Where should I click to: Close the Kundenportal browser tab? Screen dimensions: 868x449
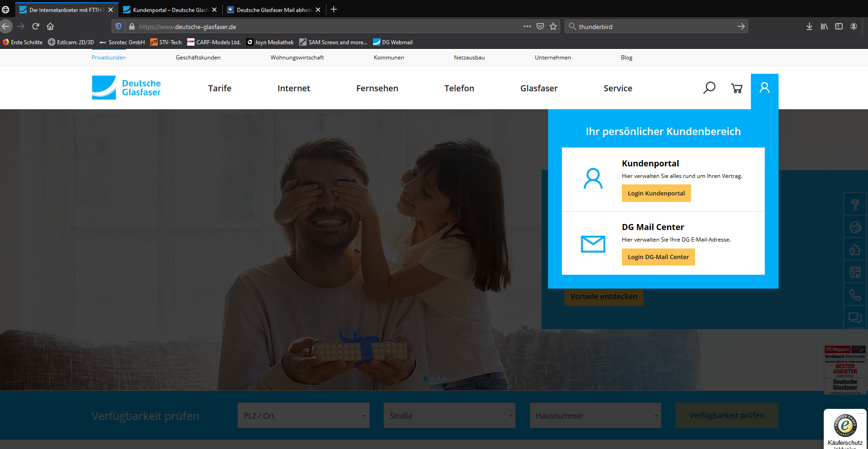pyautogui.click(x=214, y=10)
